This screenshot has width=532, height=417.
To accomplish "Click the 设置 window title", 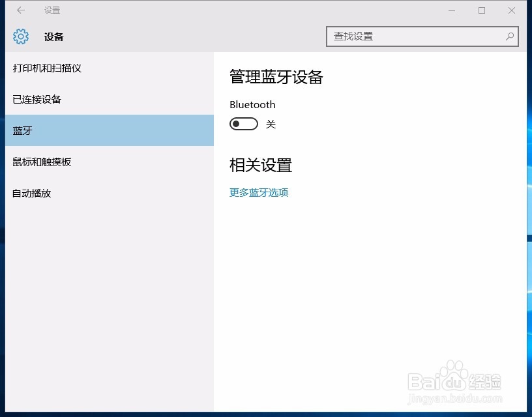I will click(52, 10).
